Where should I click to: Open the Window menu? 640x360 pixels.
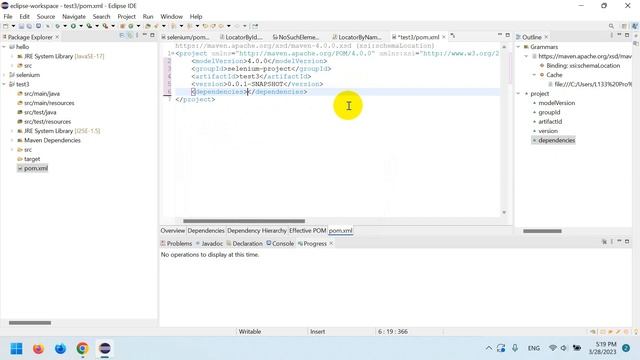(171, 16)
